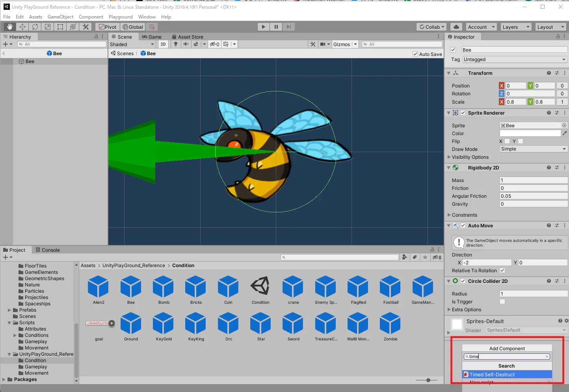Select Timed Self-Destruct search result
Screen dimensions: 569x392
pos(507,374)
